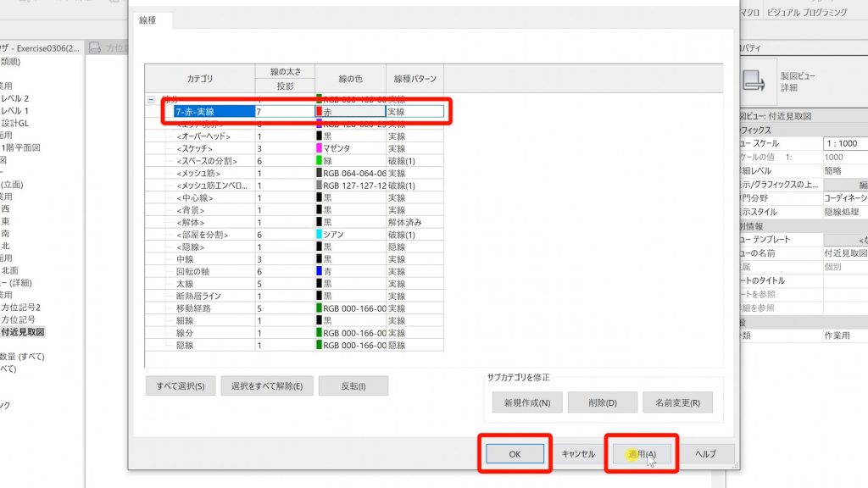Open the ビジュアル プログラミング ribbon panel
The height and width of the screenshot is (488, 868).
806,12
